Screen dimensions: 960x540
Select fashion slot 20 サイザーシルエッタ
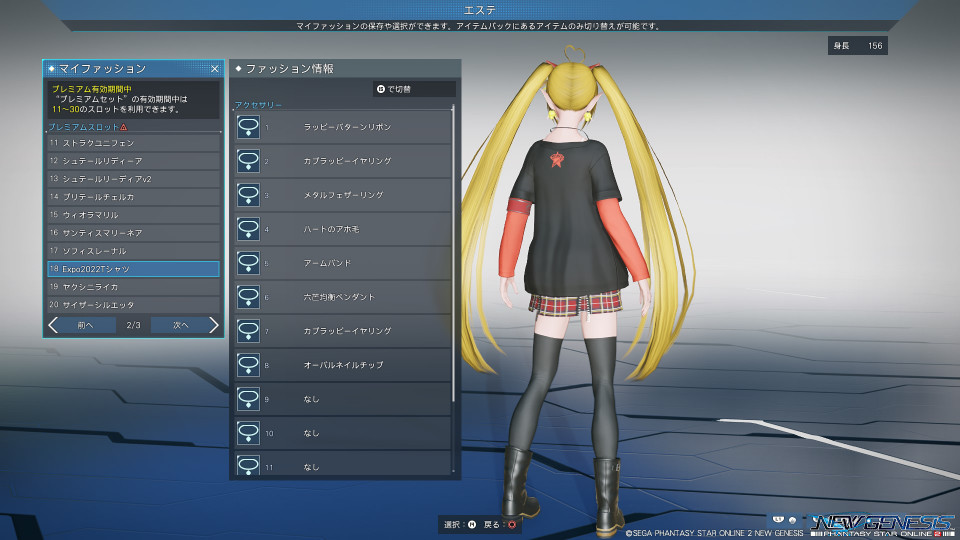[133, 305]
